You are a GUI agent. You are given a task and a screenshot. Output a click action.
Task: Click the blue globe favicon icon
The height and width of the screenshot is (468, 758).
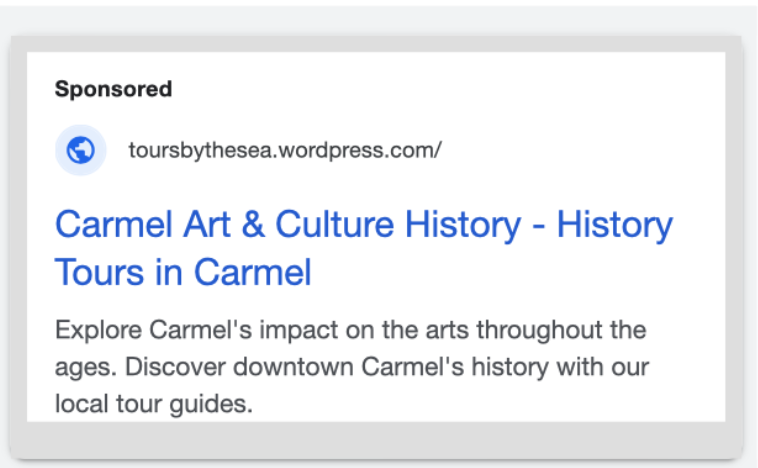(x=81, y=150)
